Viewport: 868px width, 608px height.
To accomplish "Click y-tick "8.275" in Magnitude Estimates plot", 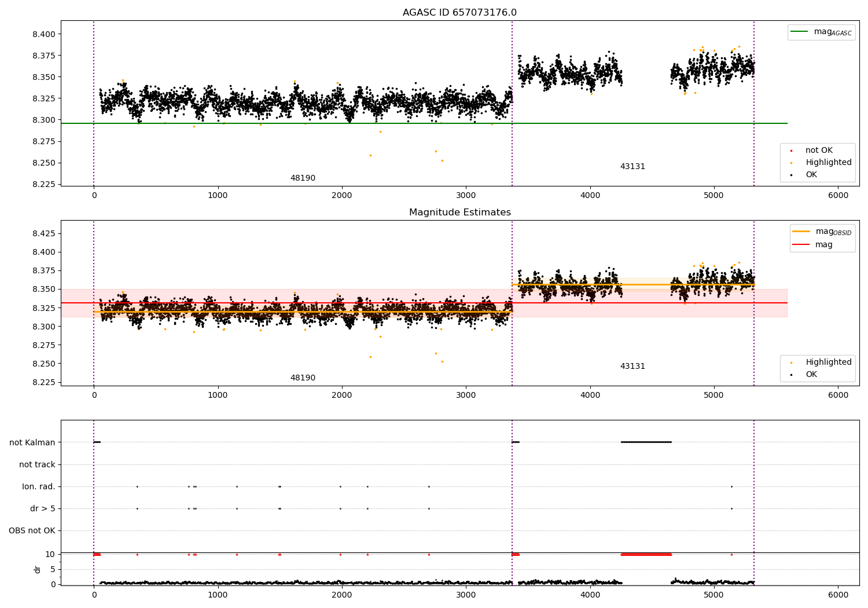I will click(44, 346).
